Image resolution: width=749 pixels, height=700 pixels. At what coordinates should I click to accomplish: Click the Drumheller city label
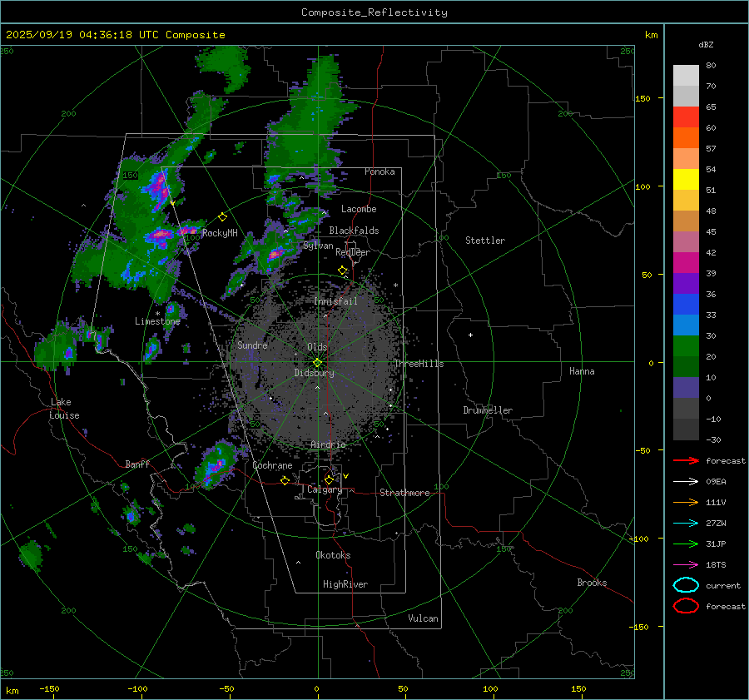click(488, 410)
